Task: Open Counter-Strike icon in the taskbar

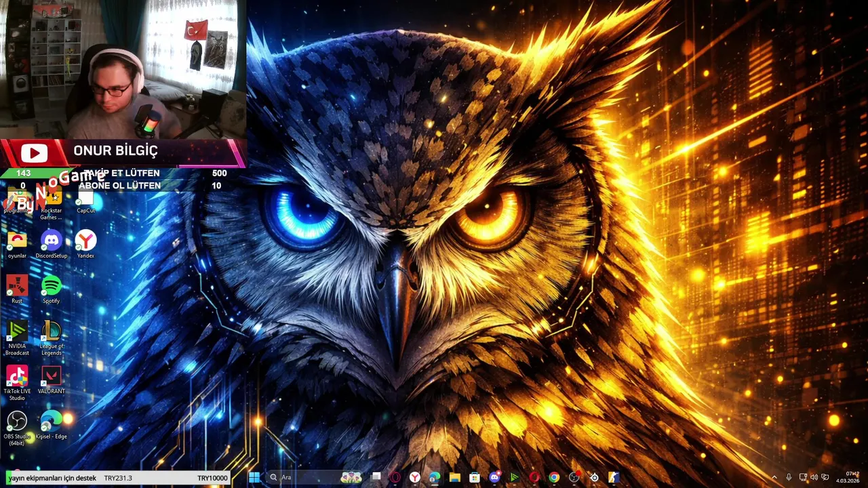Action: pos(614,478)
